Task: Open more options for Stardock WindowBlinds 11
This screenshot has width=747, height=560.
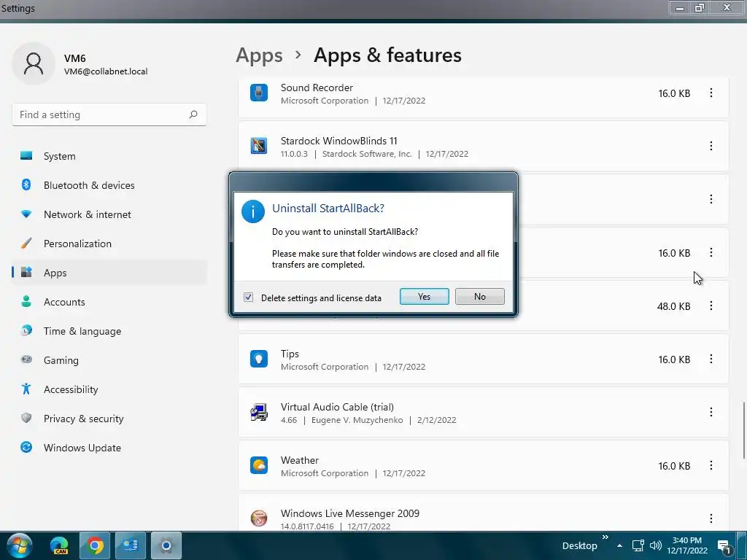Action: tap(711, 146)
